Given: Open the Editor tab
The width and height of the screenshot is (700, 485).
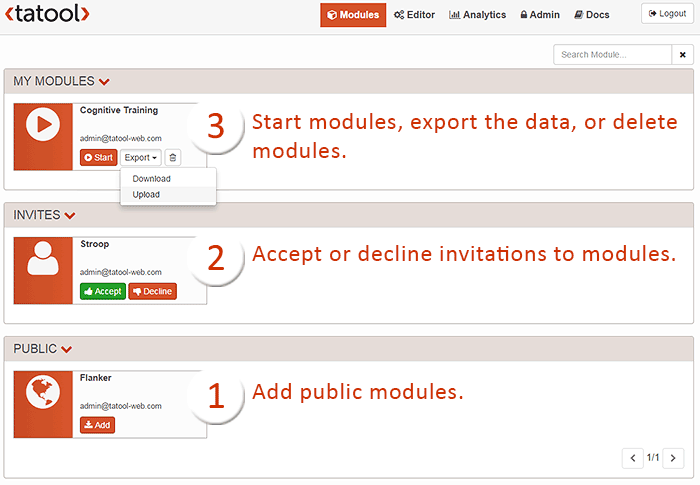Looking at the screenshot, I should [414, 15].
